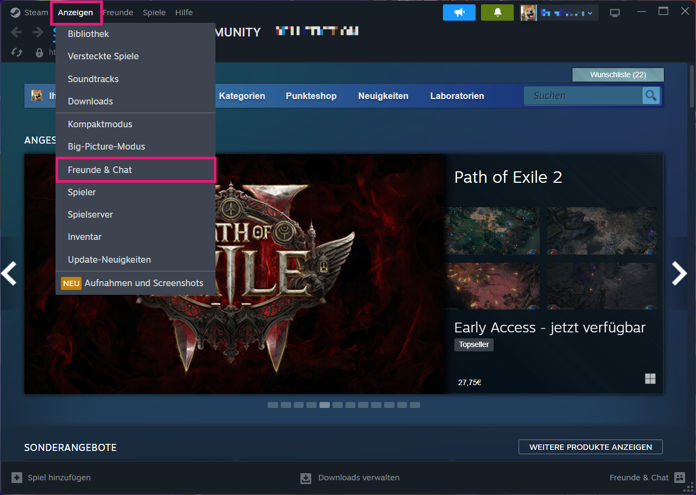Viewport: 696px width, 495px height.
Task: Click the Downloads verwalten icon
Action: pyautogui.click(x=305, y=478)
